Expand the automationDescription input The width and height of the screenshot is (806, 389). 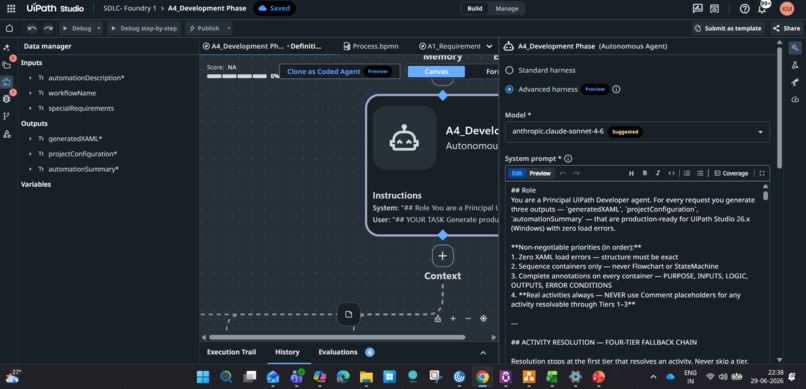pos(31,78)
